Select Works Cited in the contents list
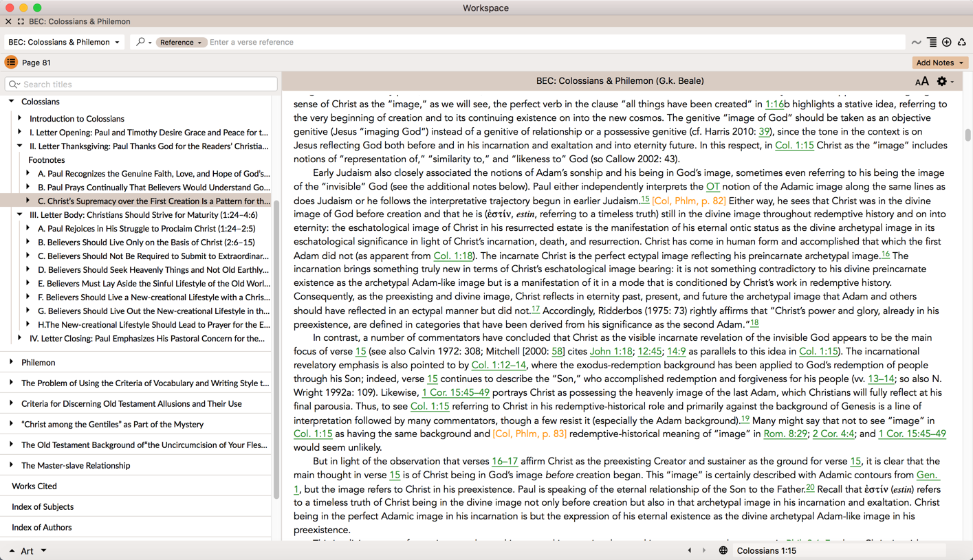Screen dimensions: 973x560 coord(34,486)
